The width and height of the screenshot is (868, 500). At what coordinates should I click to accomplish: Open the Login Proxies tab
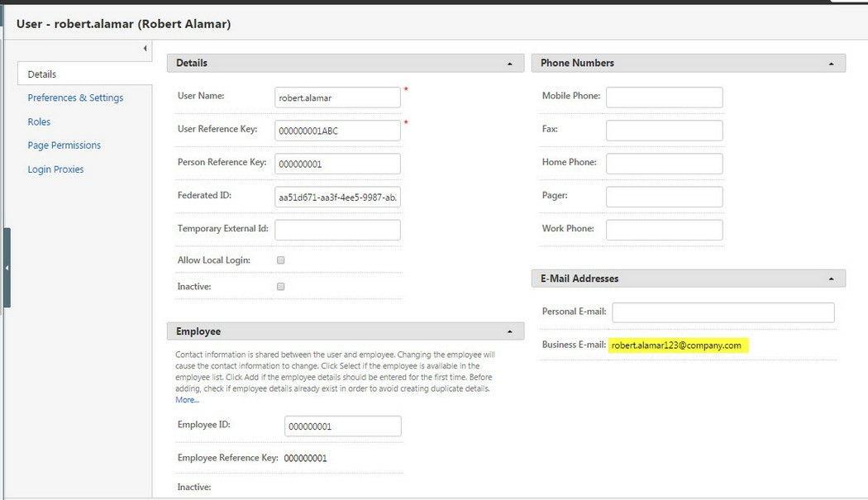[x=55, y=169]
